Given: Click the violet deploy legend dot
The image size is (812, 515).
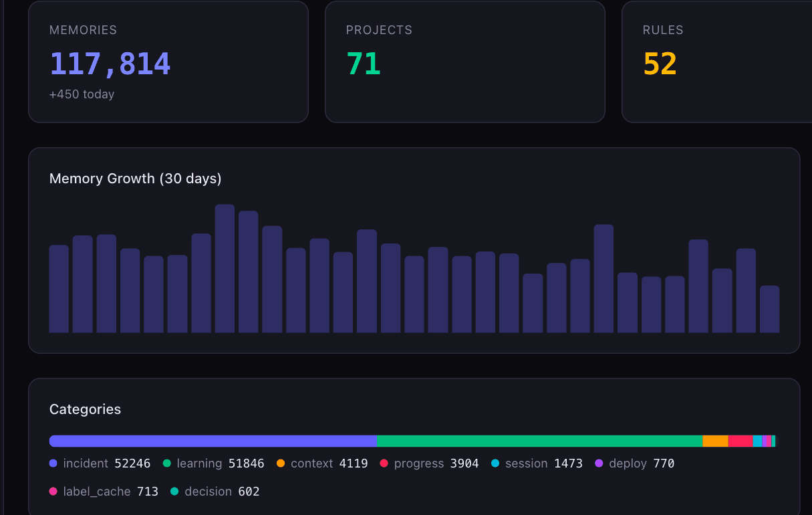Looking at the screenshot, I should click(599, 463).
